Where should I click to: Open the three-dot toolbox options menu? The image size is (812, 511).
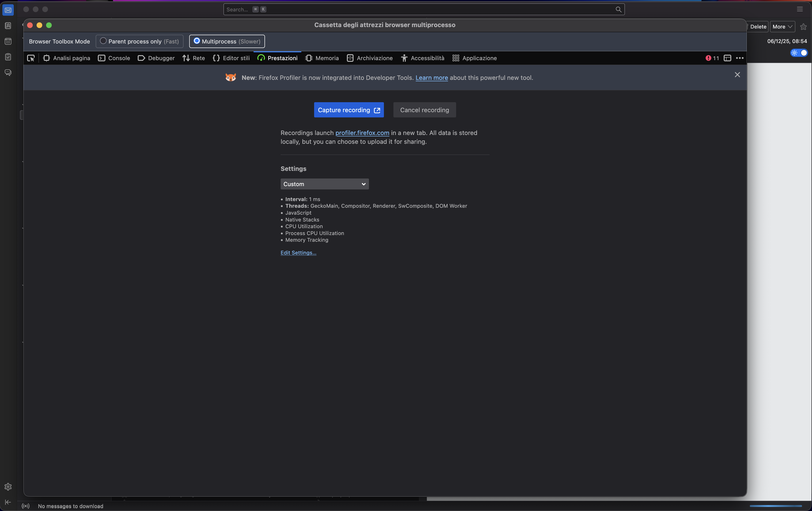pos(740,58)
